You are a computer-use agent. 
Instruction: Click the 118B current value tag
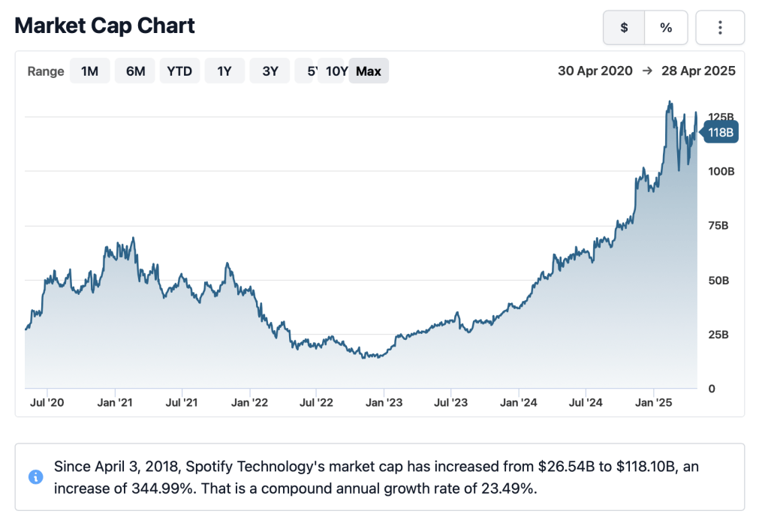point(719,133)
